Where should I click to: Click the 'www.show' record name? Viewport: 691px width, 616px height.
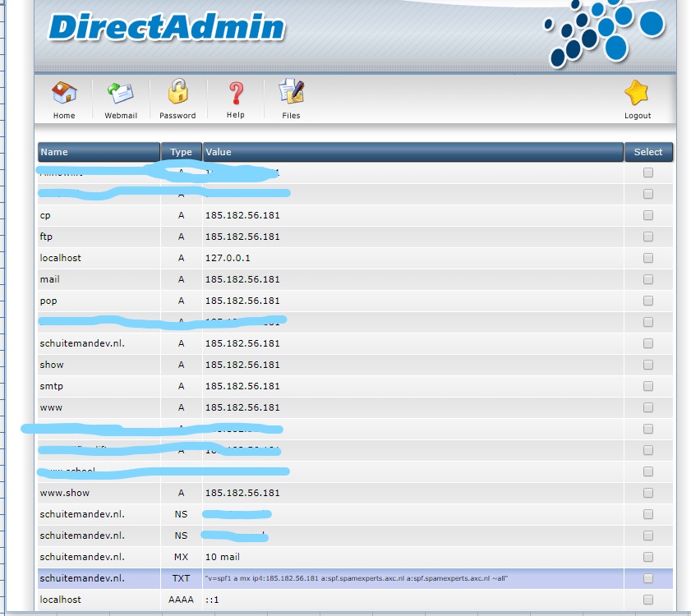click(x=64, y=493)
